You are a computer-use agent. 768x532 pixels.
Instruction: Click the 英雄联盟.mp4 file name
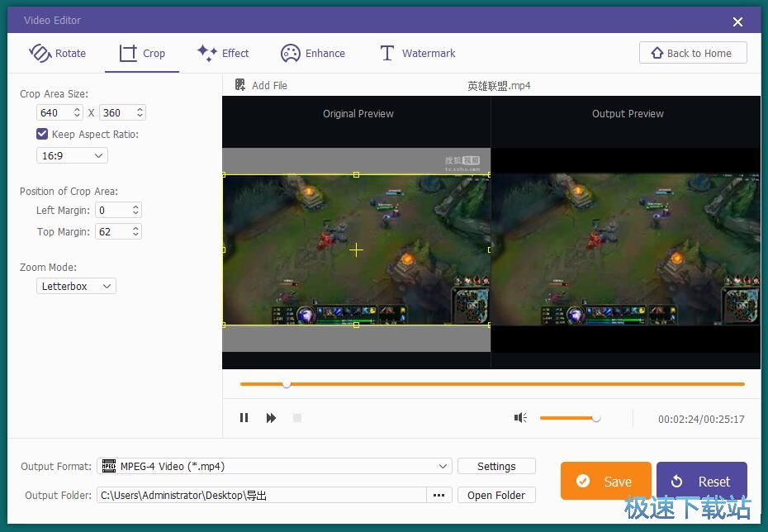click(499, 86)
